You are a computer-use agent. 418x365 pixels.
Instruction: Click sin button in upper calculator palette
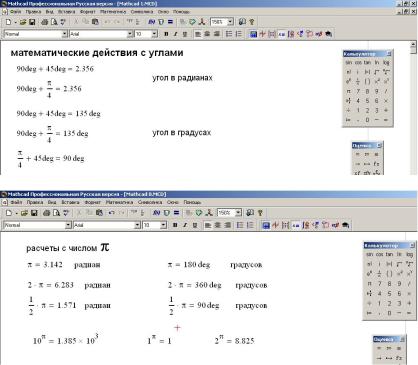[348, 62]
